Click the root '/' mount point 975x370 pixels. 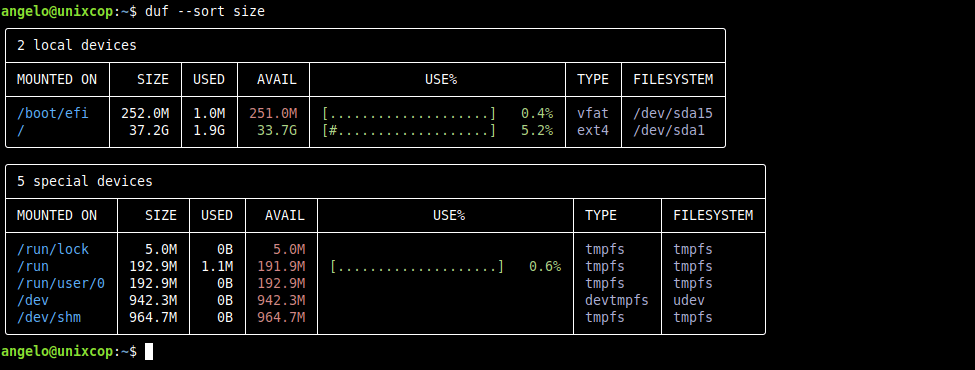pos(21,131)
